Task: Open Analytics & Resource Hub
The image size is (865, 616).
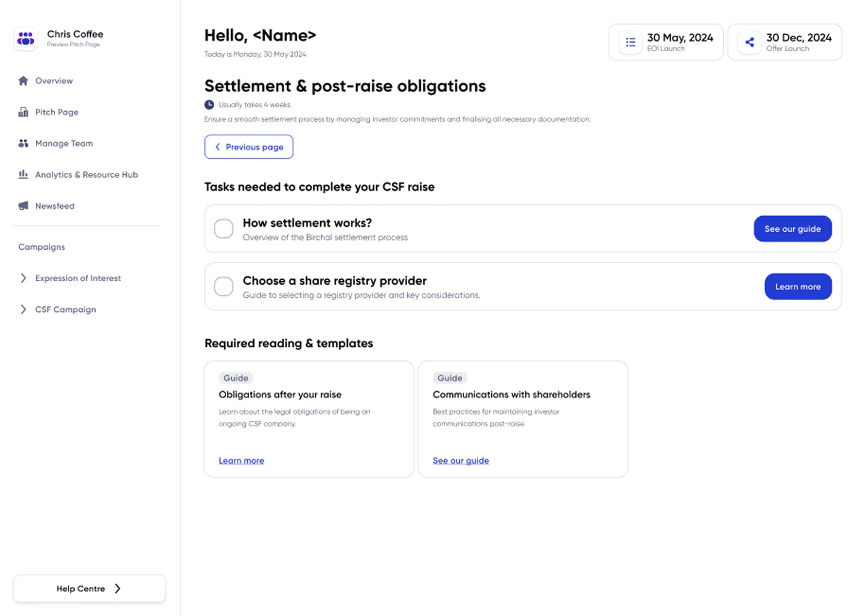Action: 86,175
